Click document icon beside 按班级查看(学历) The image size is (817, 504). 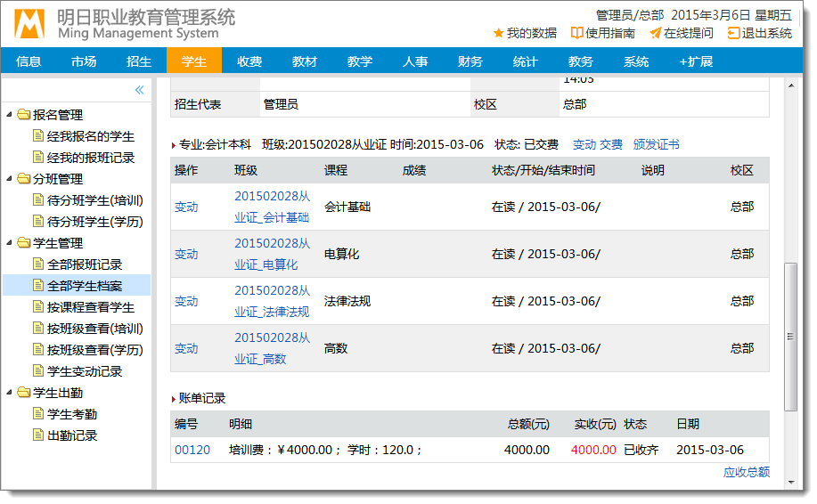(38, 349)
